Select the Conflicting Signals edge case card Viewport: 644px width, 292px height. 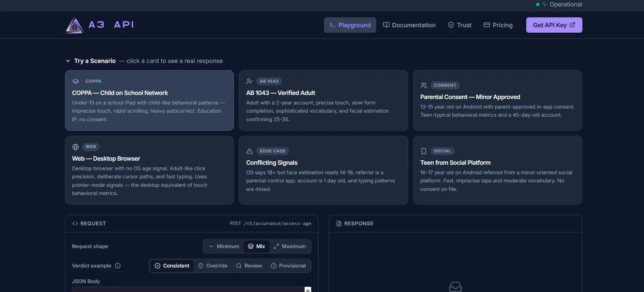pos(323,170)
